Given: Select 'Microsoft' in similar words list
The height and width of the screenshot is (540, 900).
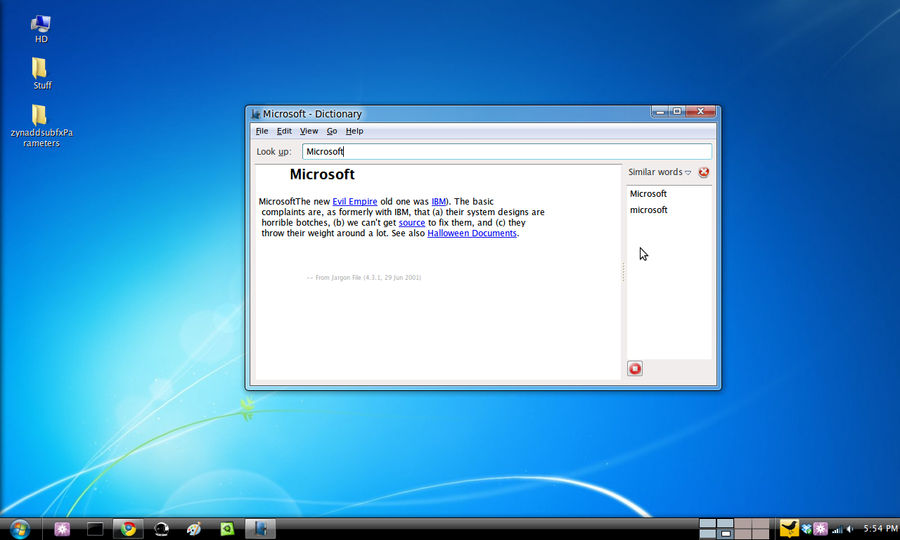Looking at the screenshot, I should pyautogui.click(x=648, y=194).
